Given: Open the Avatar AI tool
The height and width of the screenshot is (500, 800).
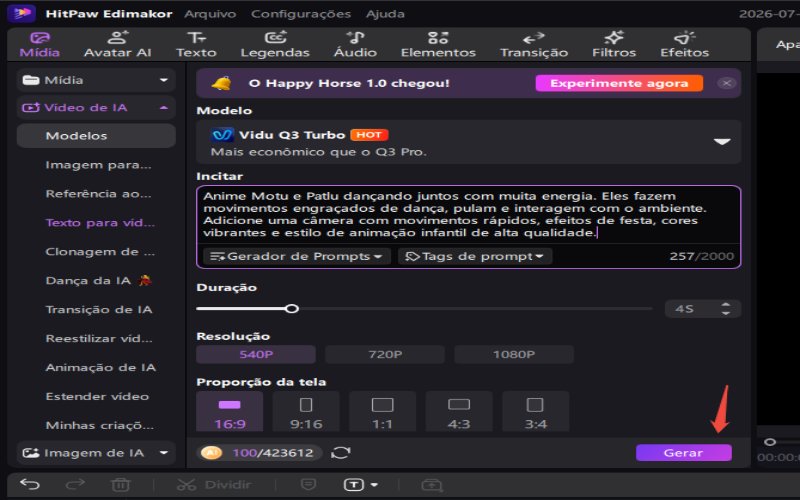Looking at the screenshot, I should tap(117, 44).
